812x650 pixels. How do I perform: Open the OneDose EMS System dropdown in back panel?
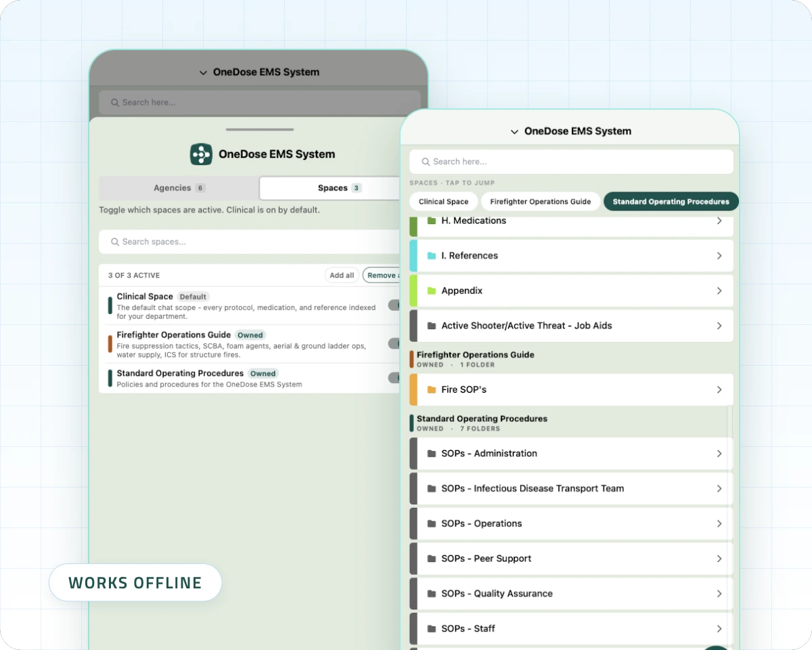259,72
